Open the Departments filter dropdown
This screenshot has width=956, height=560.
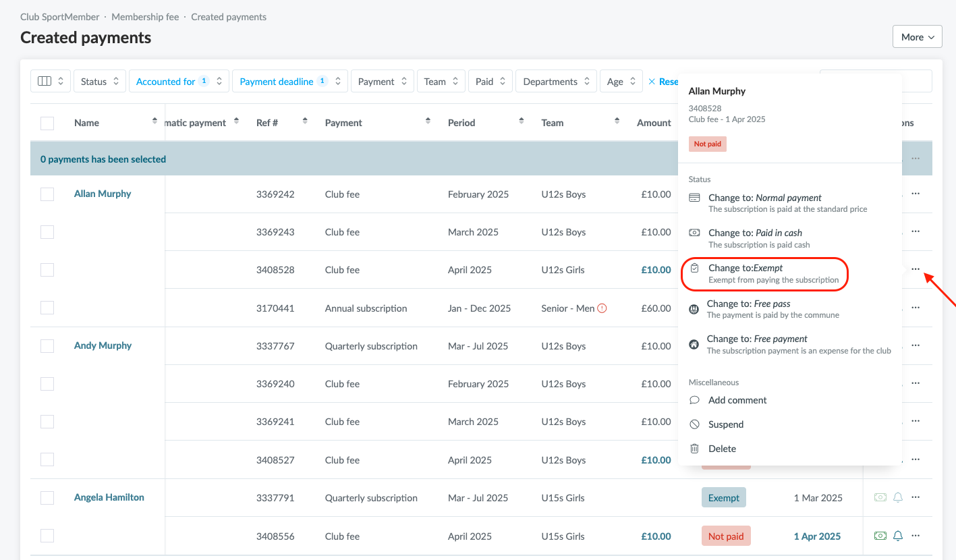pos(556,82)
